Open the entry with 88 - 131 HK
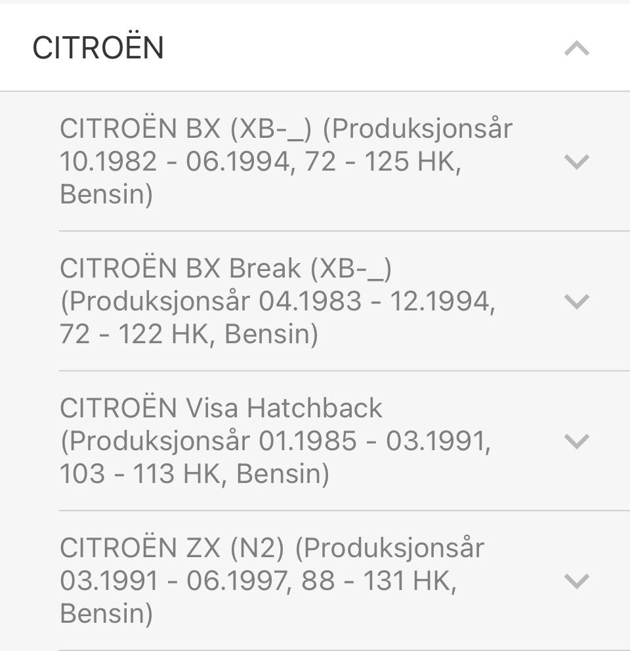This screenshot has height=672, width=630. (315, 580)
